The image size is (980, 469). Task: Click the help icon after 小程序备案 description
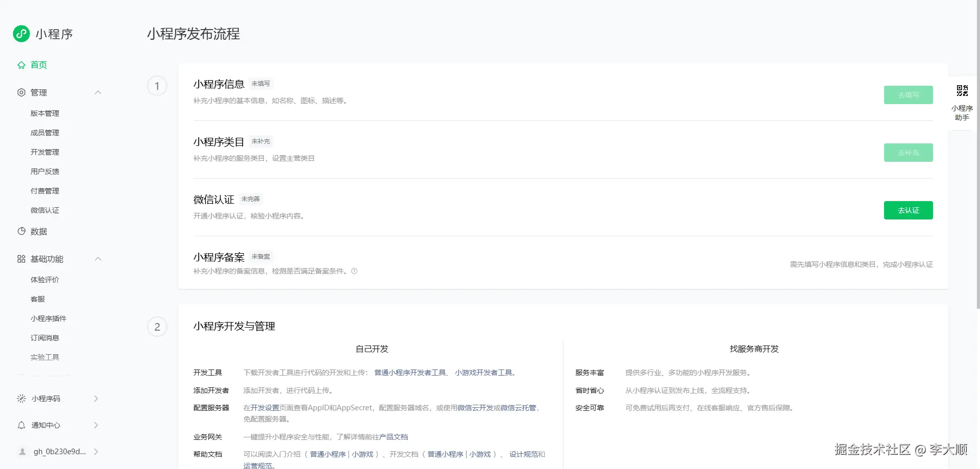coord(354,271)
